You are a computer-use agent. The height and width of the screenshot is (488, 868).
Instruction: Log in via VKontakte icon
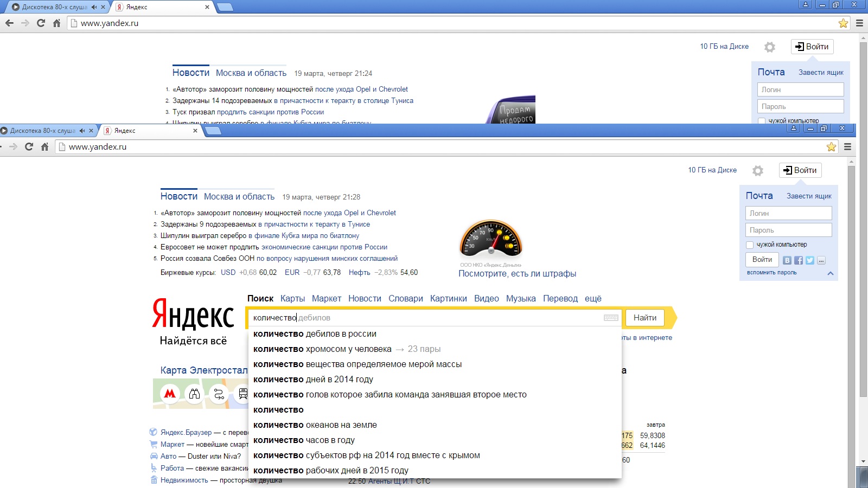click(x=787, y=260)
